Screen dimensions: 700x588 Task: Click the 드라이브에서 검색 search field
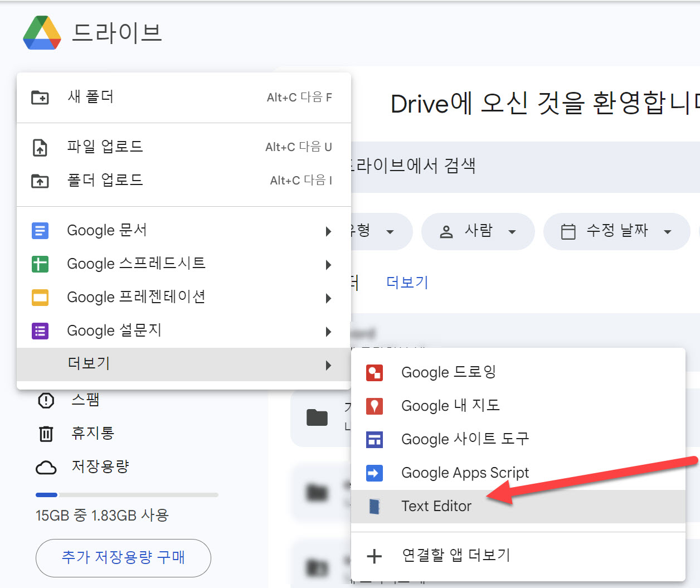(x=526, y=167)
